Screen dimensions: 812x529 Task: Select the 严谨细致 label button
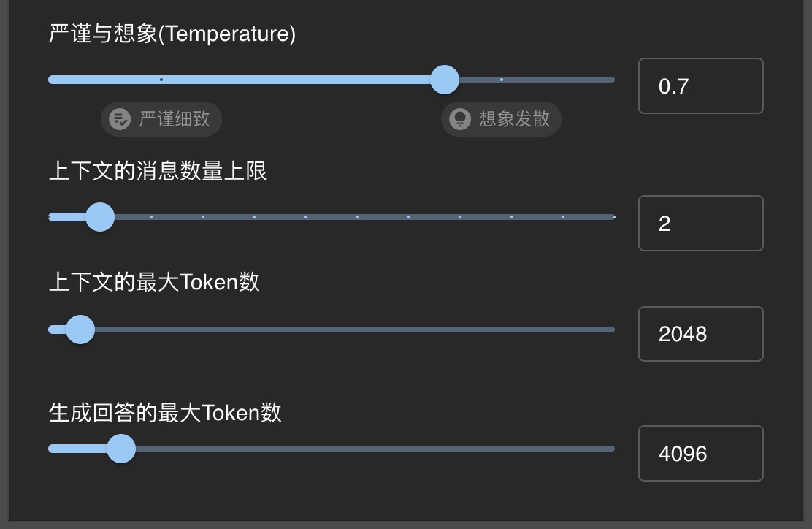coord(161,119)
